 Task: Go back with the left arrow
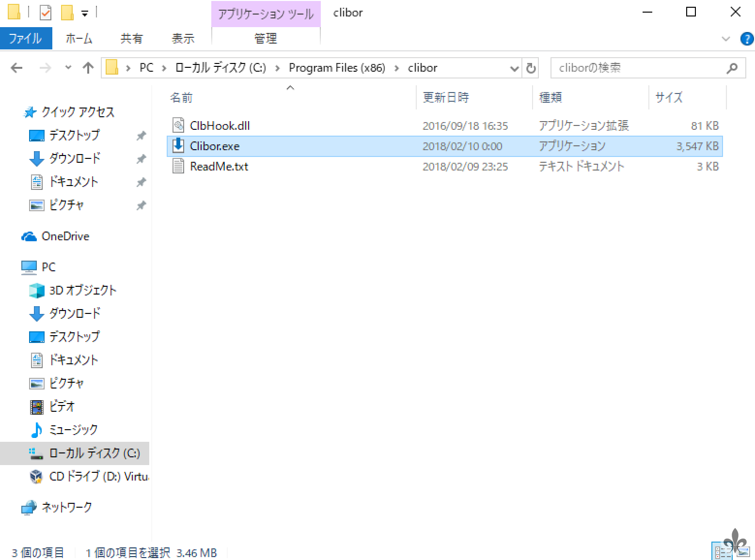[17, 68]
